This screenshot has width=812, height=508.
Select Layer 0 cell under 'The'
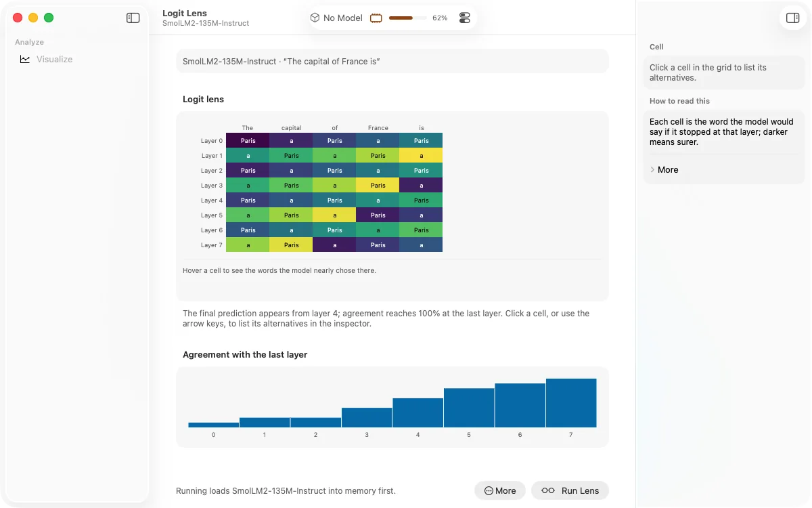[x=248, y=141]
